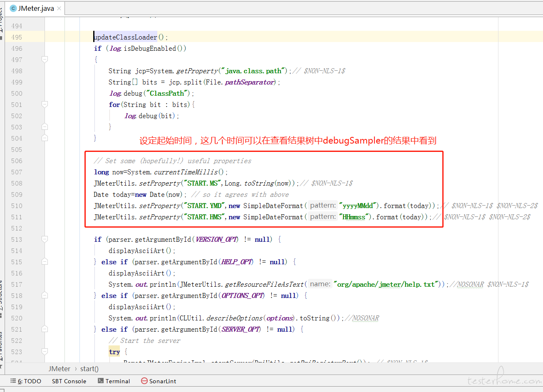The image size is (543, 392).
Task: Click getResourceFileAsText on line 517
Action: (265, 284)
